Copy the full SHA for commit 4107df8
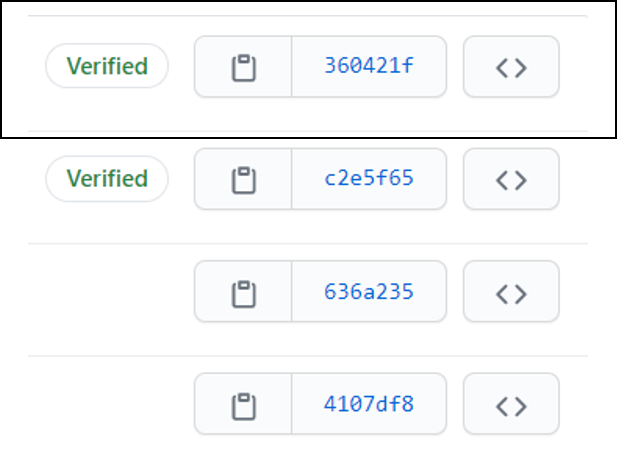Screen dimensions: 617x466 pos(243,404)
